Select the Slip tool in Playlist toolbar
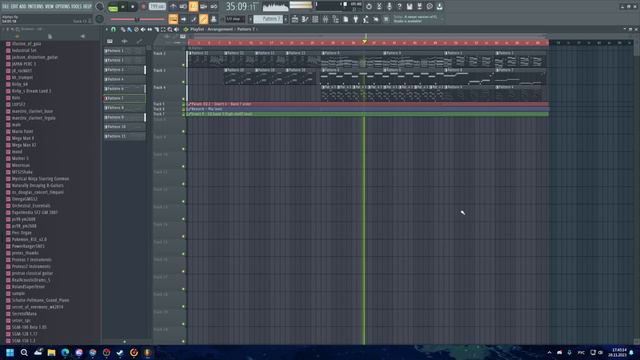This screenshot has width=640, height=360. (149, 29)
